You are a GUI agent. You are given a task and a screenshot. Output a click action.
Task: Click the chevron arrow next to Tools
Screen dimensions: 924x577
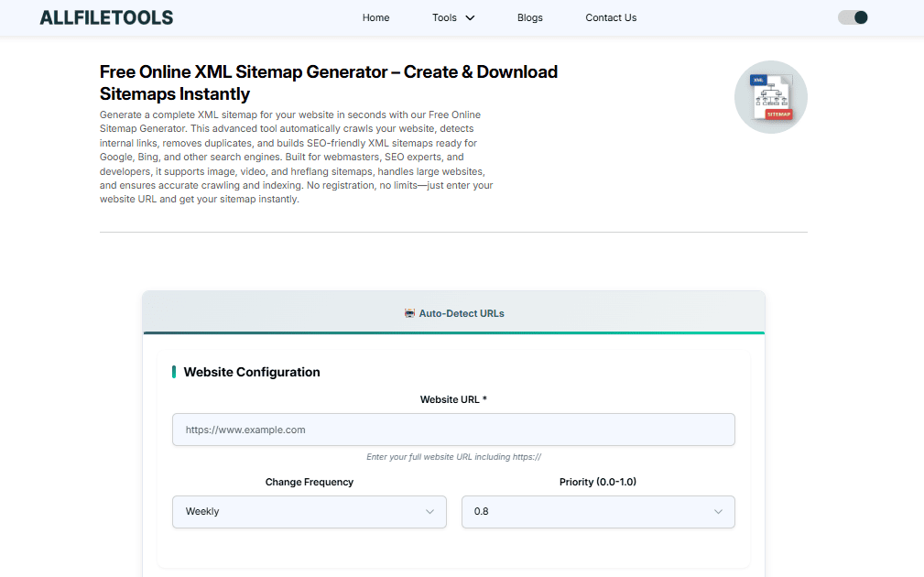coord(470,17)
